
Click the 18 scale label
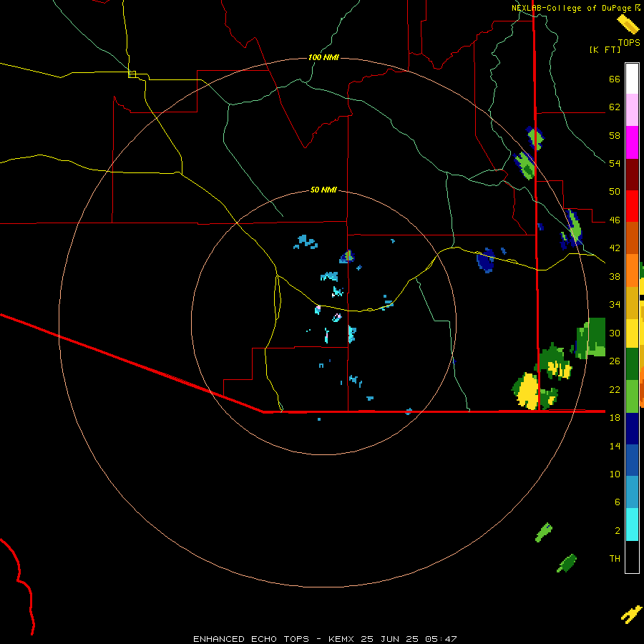click(x=615, y=418)
